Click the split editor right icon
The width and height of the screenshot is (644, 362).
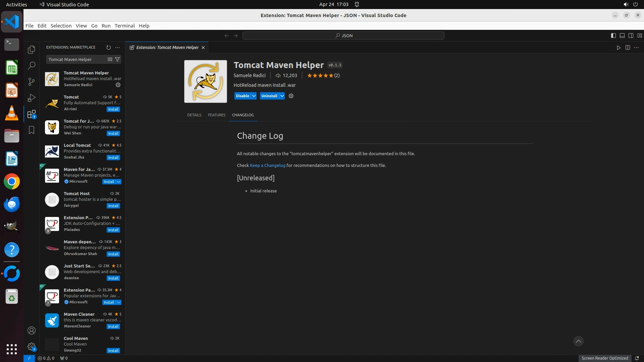pyautogui.click(x=628, y=48)
